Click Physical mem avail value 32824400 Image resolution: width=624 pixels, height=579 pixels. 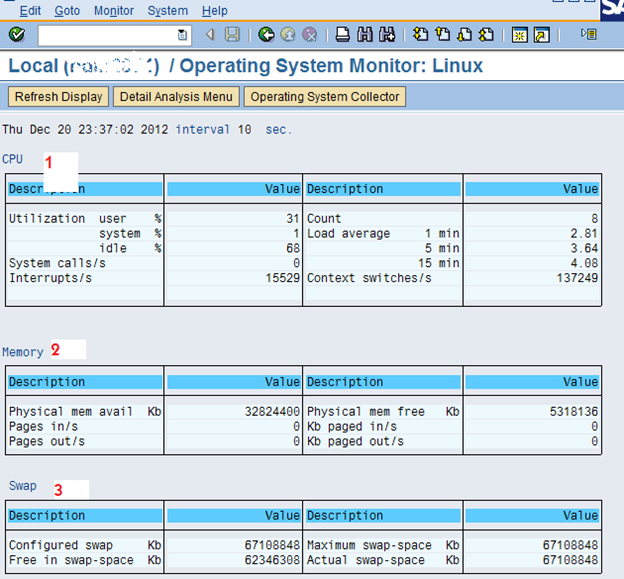[272, 411]
